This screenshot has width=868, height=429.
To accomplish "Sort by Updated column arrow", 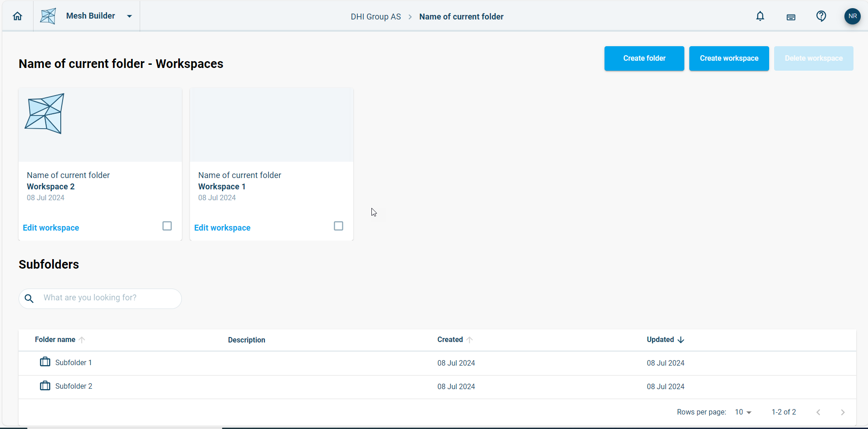I will pyautogui.click(x=681, y=340).
